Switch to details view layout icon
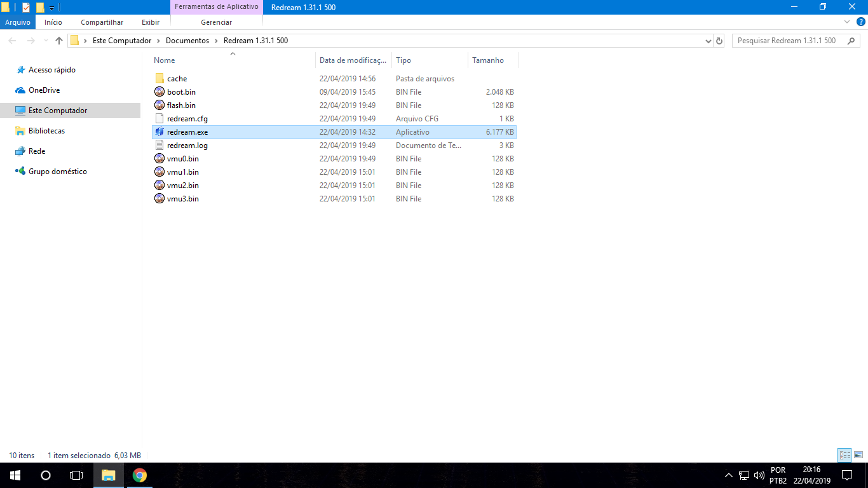The image size is (868, 488). [x=844, y=455]
